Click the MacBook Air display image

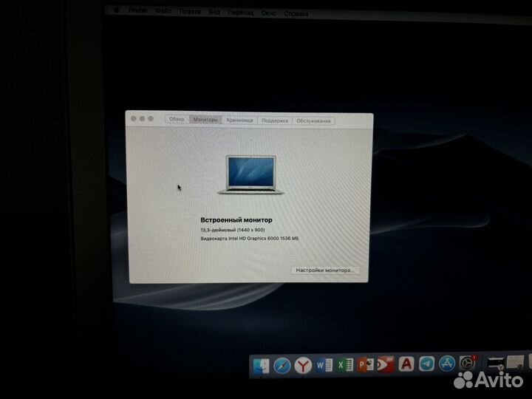[250, 175]
